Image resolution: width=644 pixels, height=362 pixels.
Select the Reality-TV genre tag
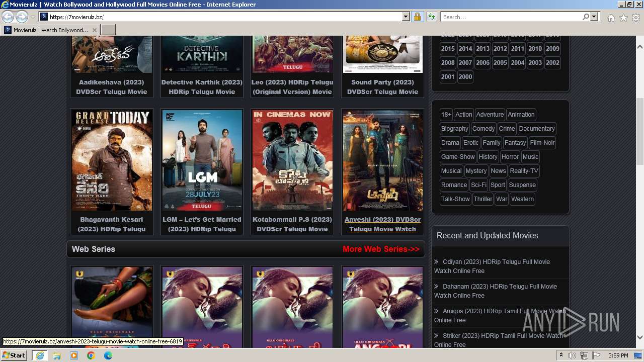[524, 171]
